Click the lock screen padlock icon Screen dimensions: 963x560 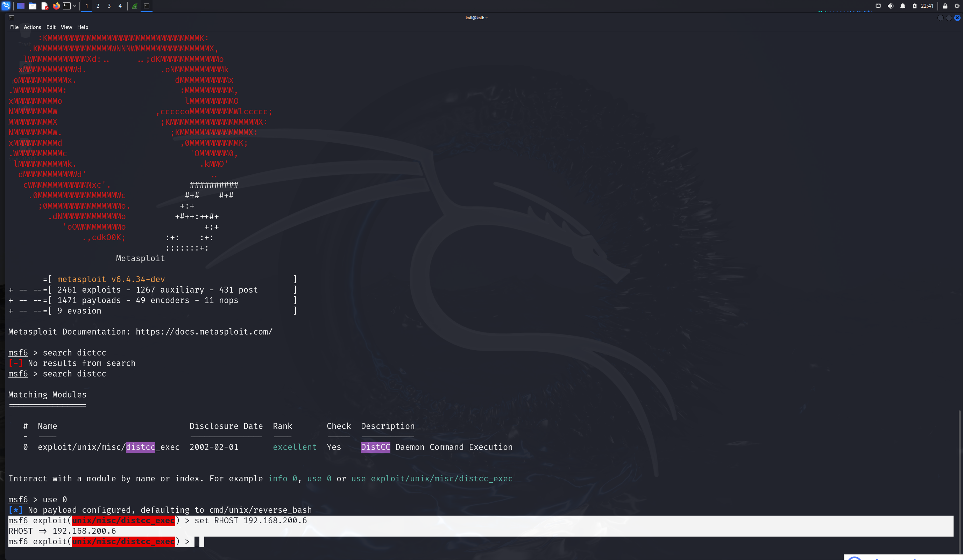click(945, 6)
